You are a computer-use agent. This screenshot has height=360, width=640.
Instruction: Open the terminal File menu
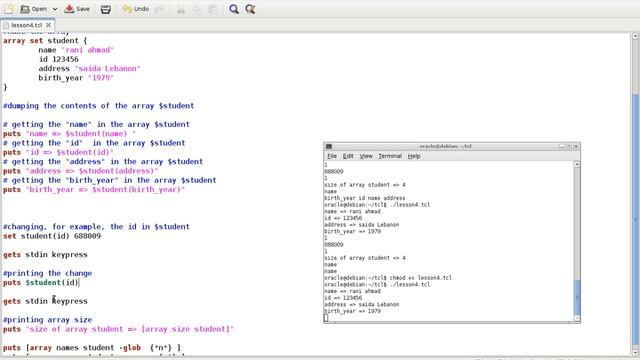332,156
